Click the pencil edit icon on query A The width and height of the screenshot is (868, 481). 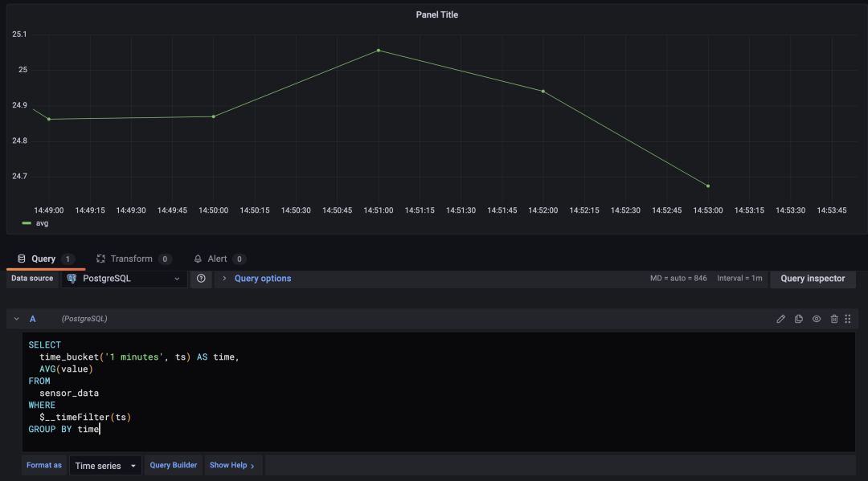pyautogui.click(x=780, y=319)
